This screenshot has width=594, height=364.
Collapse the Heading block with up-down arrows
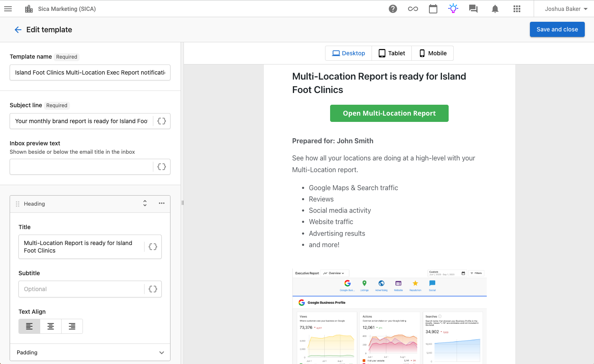click(x=145, y=203)
